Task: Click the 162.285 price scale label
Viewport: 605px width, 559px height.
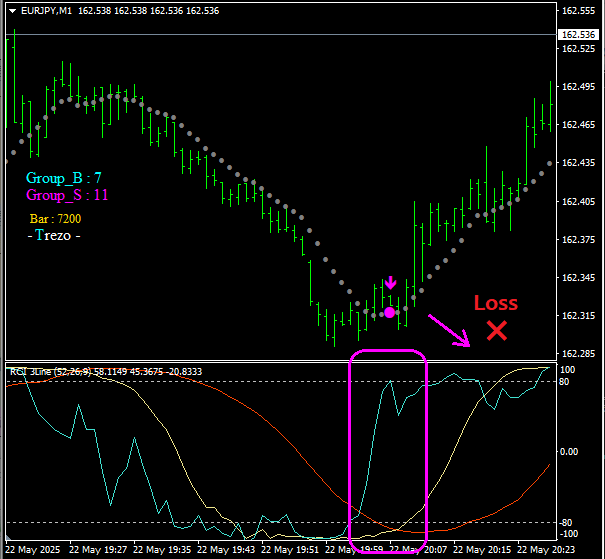Action: pos(578,353)
